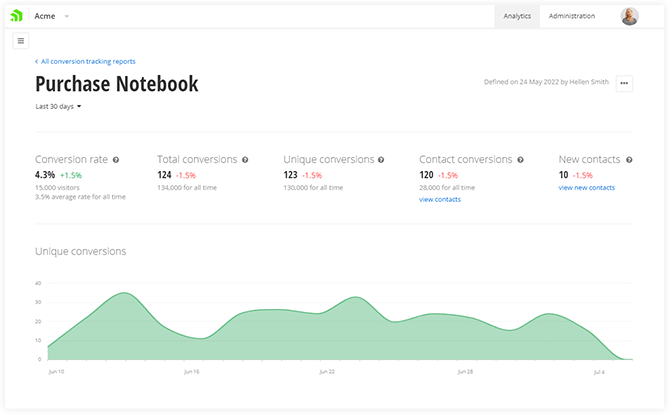Switch to the Analytics tab
The height and width of the screenshot is (415, 670).
[x=517, y=16]
